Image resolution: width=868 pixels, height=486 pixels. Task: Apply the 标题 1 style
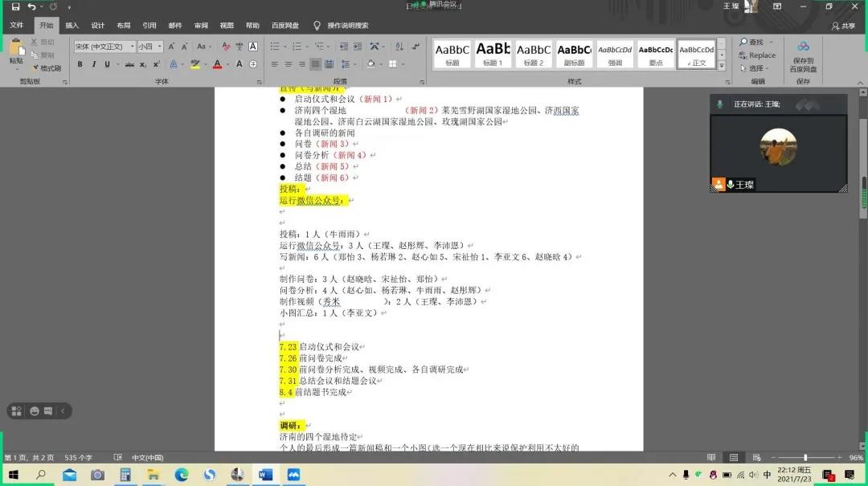[493, 54]
